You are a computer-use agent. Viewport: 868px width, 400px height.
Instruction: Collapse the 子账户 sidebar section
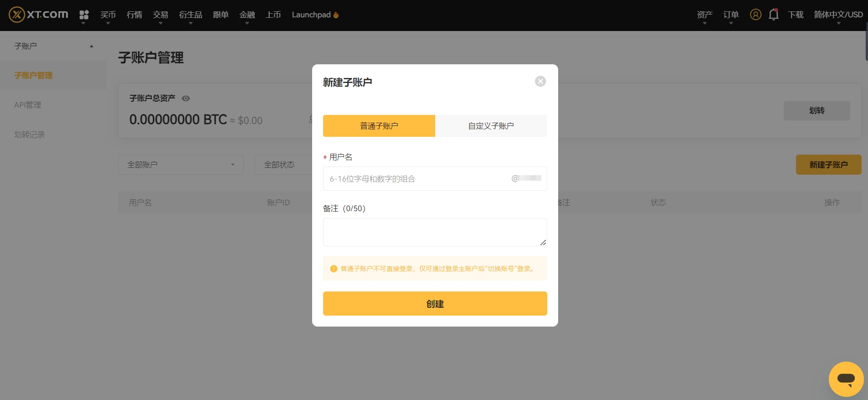click(53, 46)
